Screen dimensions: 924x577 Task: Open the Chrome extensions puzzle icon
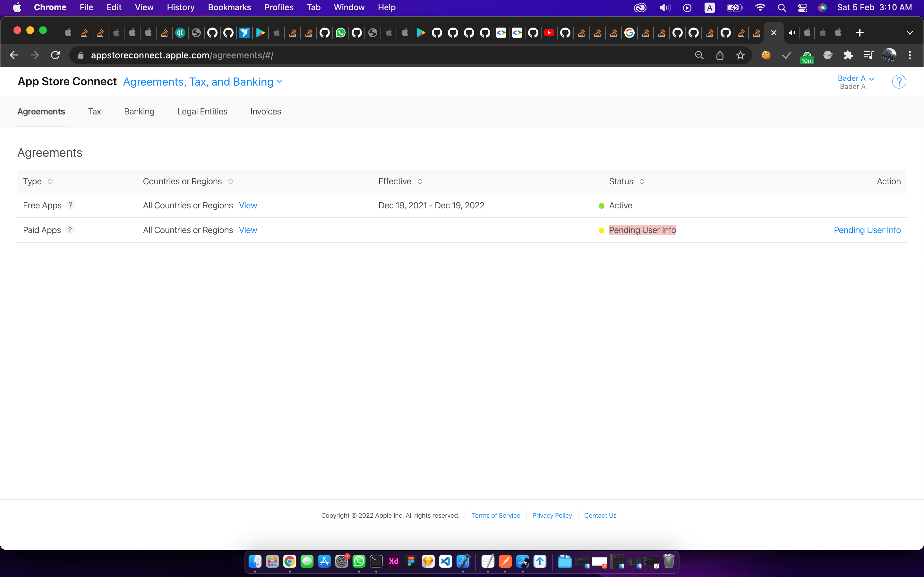tap(848, 55)
